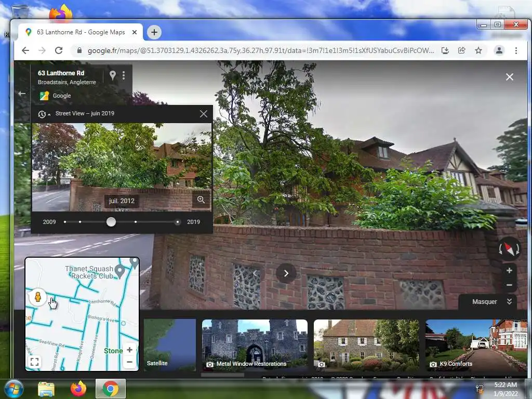The height and width of the screenshot is (399, 532).
Task: Click the address bar URL
Action: click(x=261, y=50)
